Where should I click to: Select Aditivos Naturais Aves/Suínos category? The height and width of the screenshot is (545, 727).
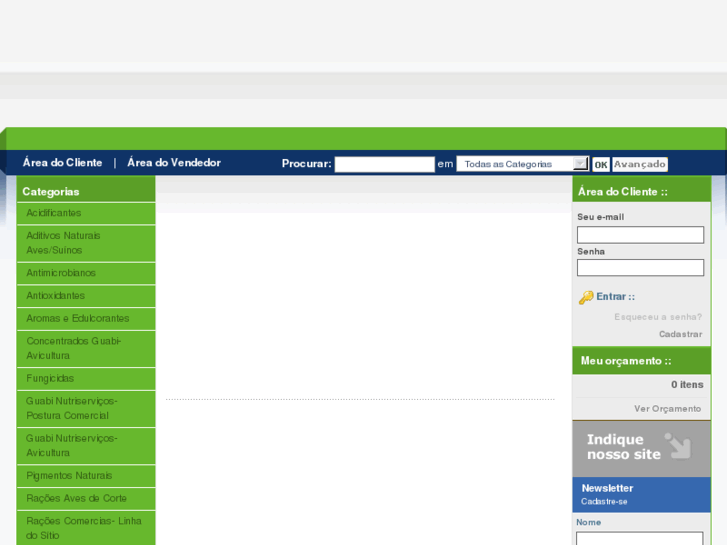86,243
